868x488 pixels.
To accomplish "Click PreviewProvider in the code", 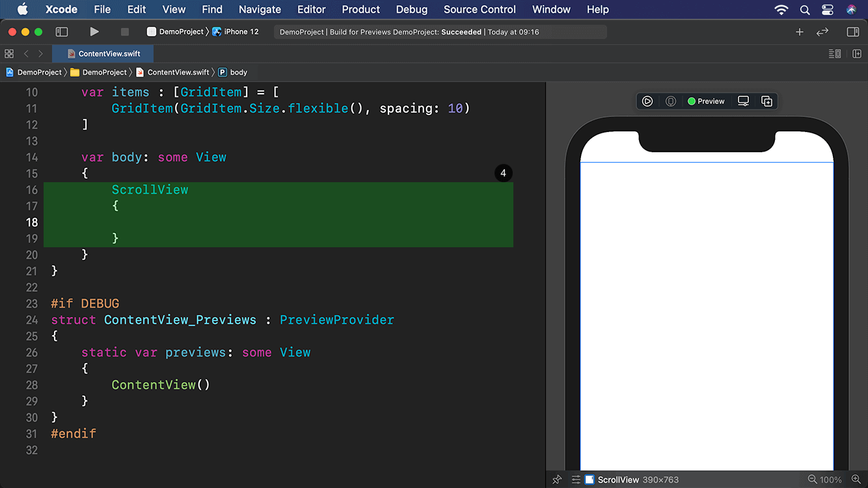I will coord(337,319).
